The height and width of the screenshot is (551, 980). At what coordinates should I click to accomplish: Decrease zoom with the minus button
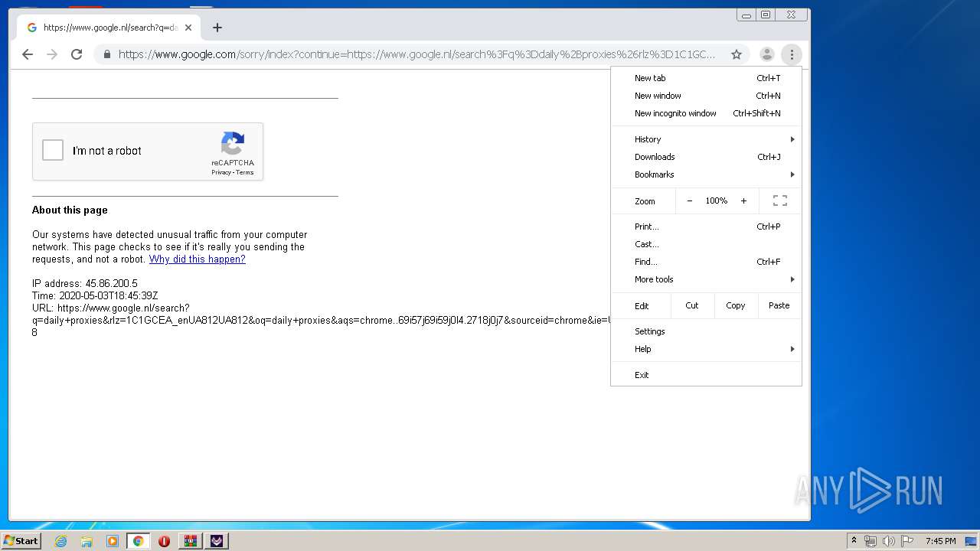(690, 201)
